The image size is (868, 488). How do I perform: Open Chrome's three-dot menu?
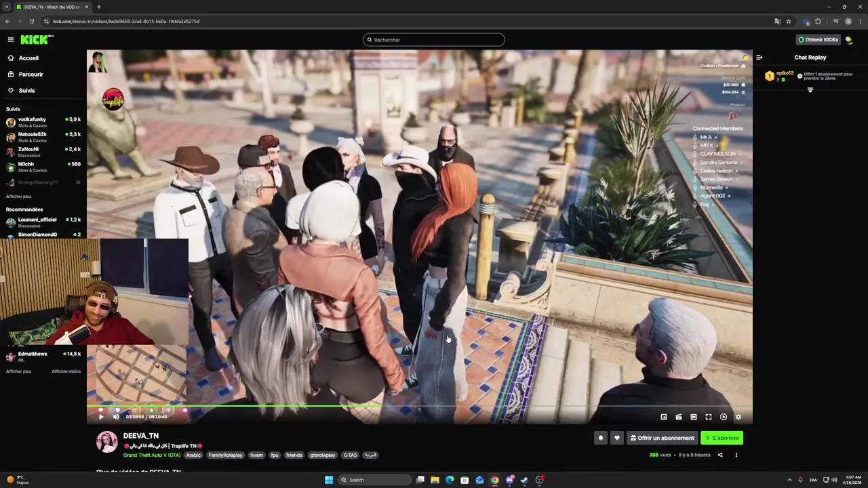click(x=860, y=21)
